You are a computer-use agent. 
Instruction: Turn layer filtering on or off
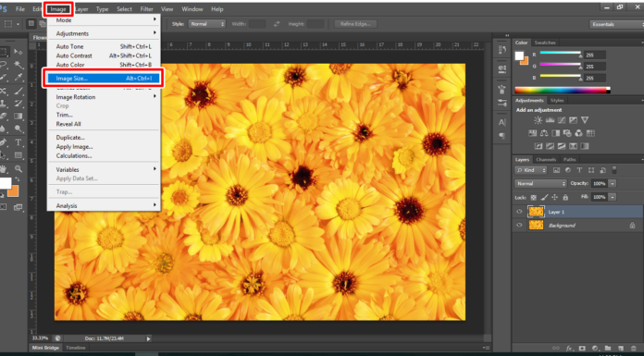click(614, 170)
